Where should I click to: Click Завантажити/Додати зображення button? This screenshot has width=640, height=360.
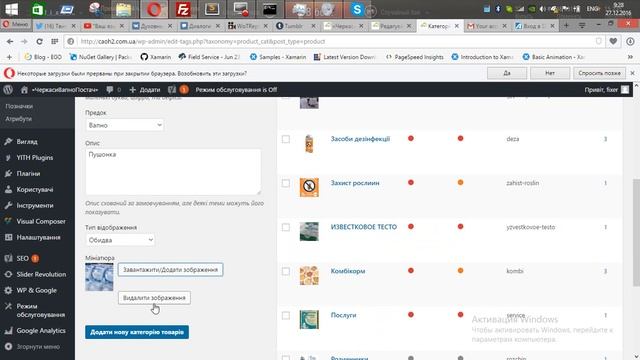[170, 270]
